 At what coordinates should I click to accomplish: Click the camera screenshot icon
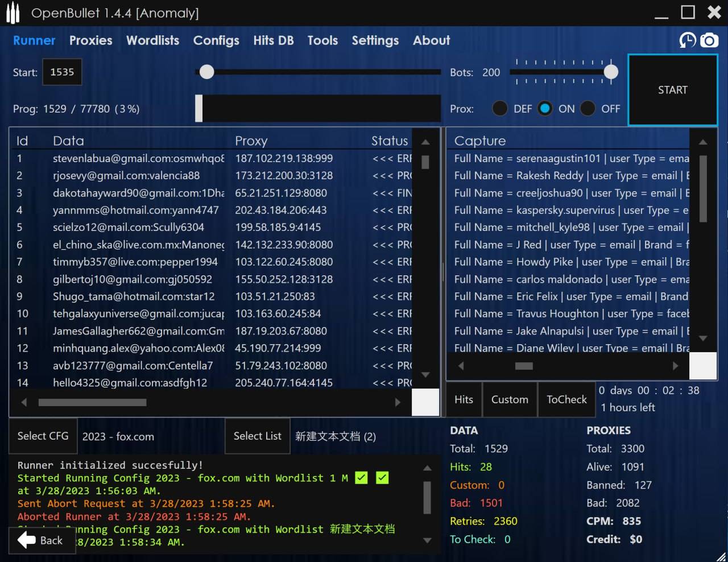(x=709, y=40)
